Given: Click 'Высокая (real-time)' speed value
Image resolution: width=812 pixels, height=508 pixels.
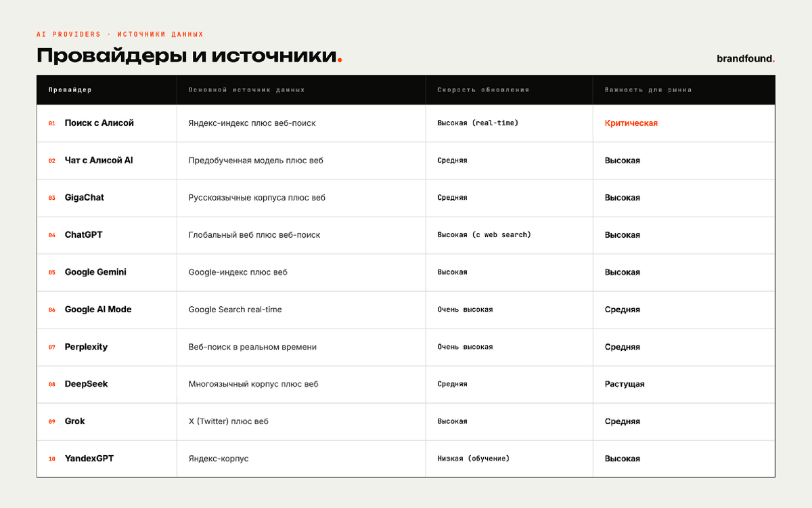Looking at the screenshot, I should (x=478, y=123).
